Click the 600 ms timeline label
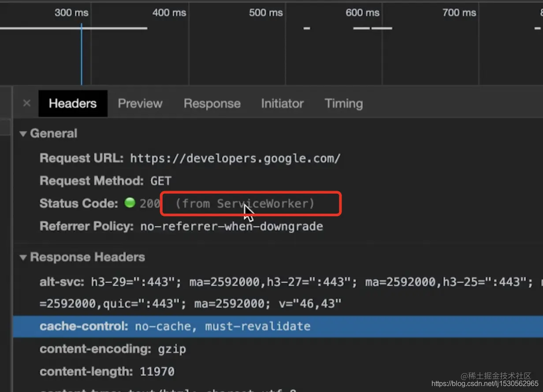This screenshot has width=543, height=392. (362, 13)
